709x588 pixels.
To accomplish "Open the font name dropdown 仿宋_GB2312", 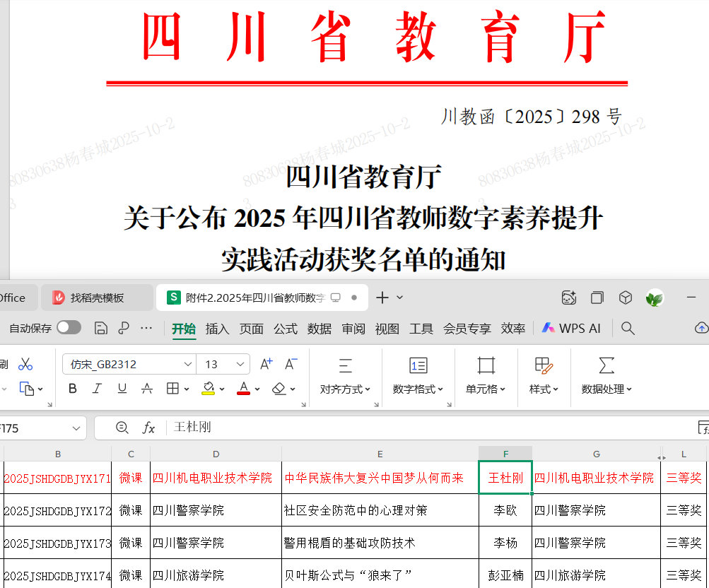I will coord(188,364).
